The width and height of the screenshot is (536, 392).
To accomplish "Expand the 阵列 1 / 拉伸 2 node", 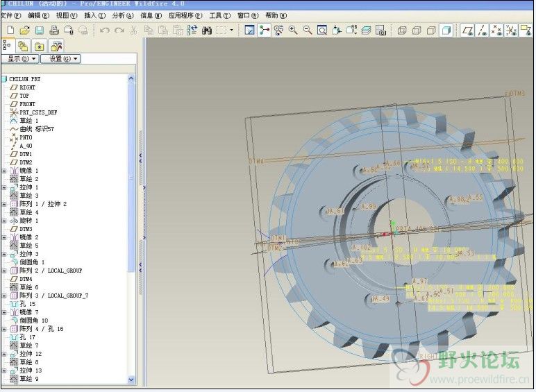I will (4, 204).
